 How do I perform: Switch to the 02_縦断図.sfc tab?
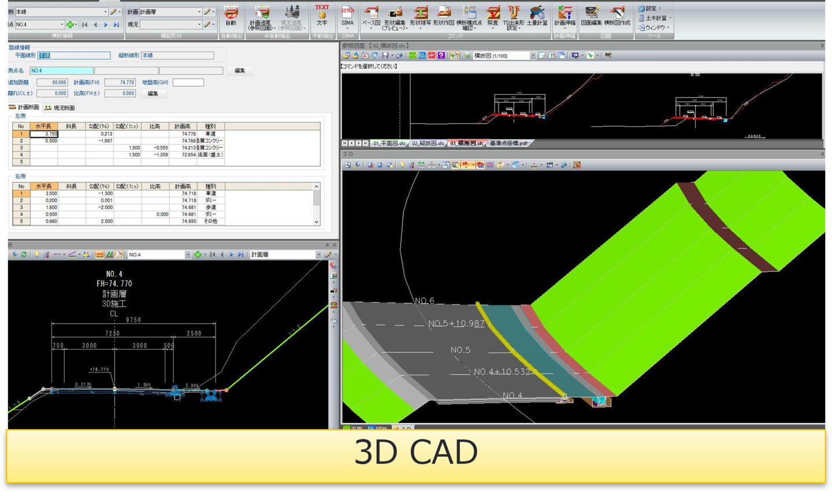(428, 143)
